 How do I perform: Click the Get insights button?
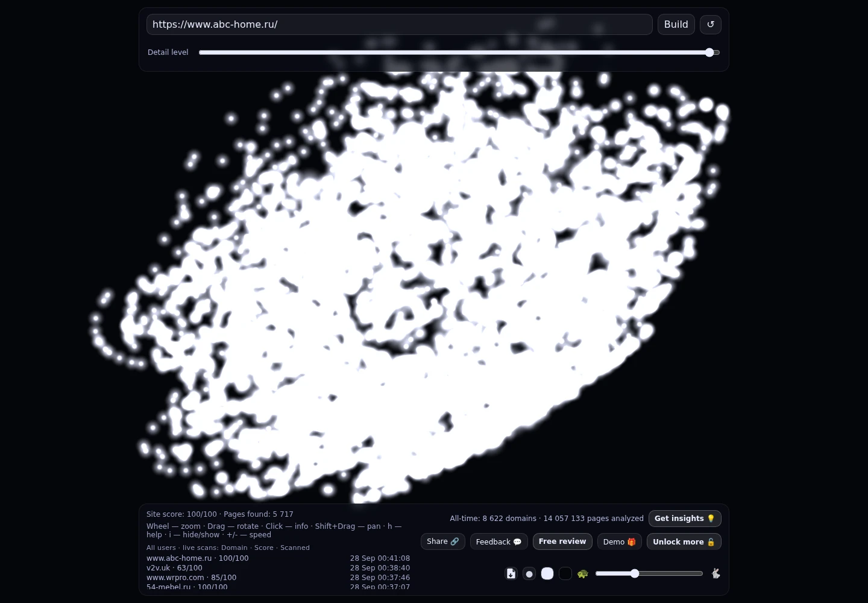click(685, 519)
